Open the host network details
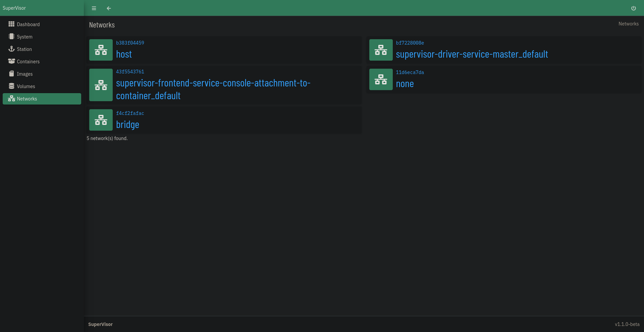Viewport: 644px width, 332px height. (x=124, y=54)
